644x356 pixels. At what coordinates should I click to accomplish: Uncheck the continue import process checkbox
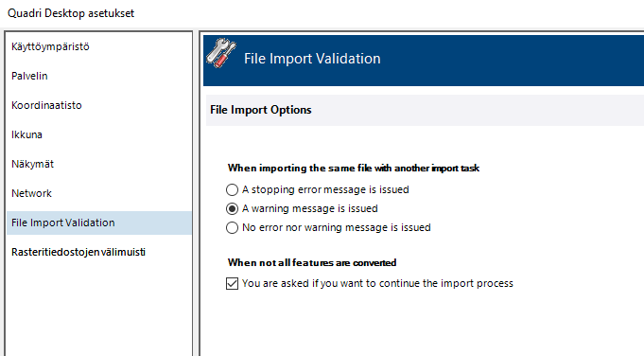click(x=232, y=284)
